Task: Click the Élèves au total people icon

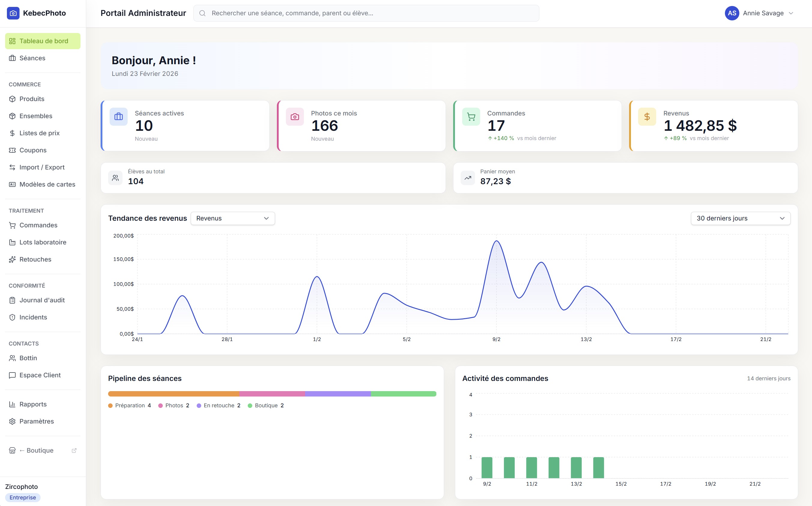Action: click(x=115, y=178)
